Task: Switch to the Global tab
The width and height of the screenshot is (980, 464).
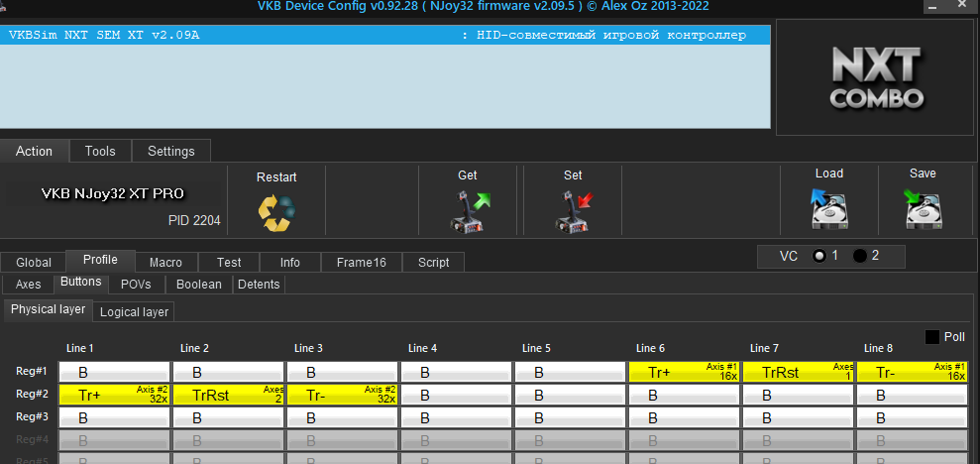Action: pyautogui.click(x=34, y=263)
